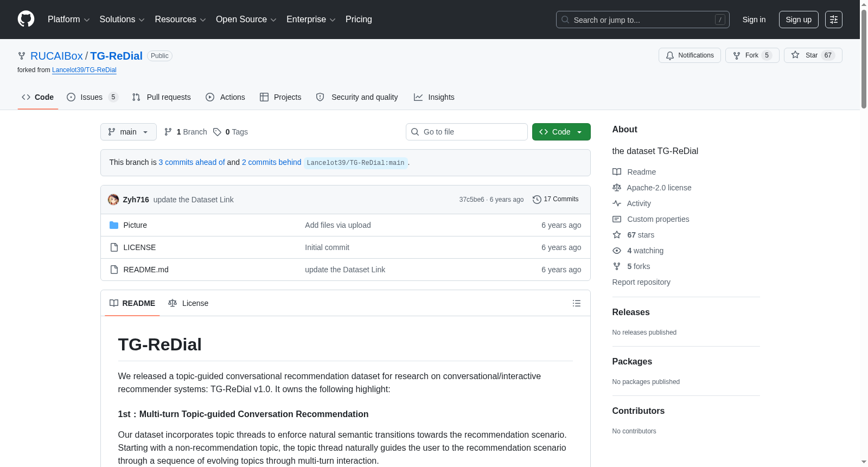Open the Platform menu
This screenshot has height=467, width=868.
click(x=68, y=20)
